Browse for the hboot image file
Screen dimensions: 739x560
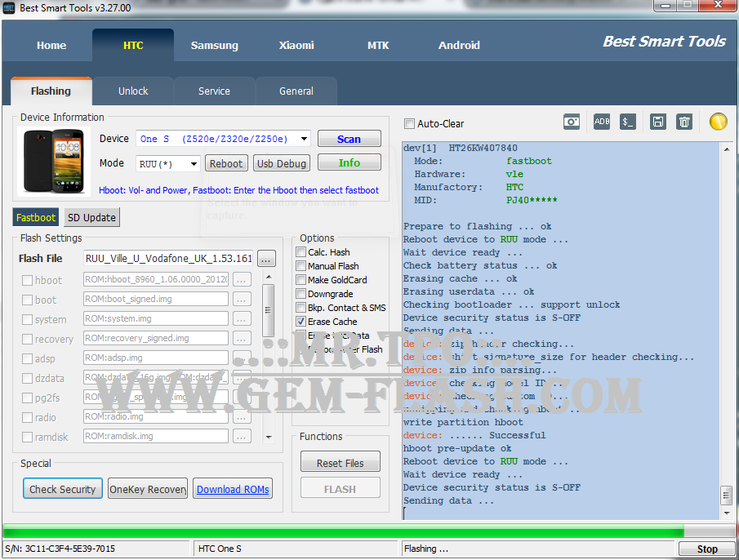pos(241,280)
